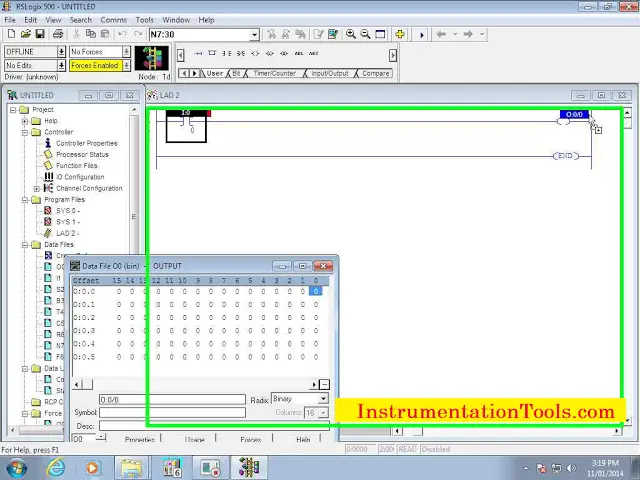The width and height of the screenshot is (640, 480).
Task: Open the File menu
Action: coord(10,20)
